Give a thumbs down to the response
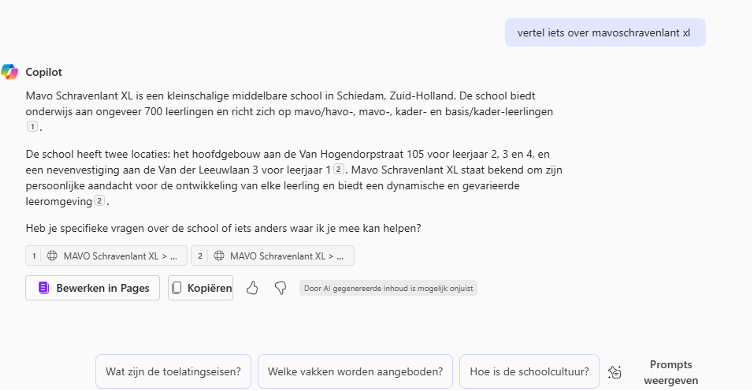 coord(280,288)
